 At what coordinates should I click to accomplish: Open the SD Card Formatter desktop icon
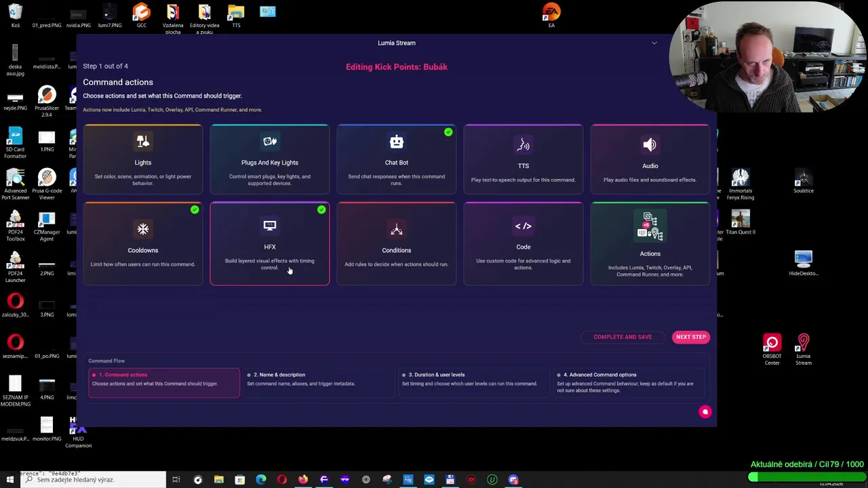[15, 143]
